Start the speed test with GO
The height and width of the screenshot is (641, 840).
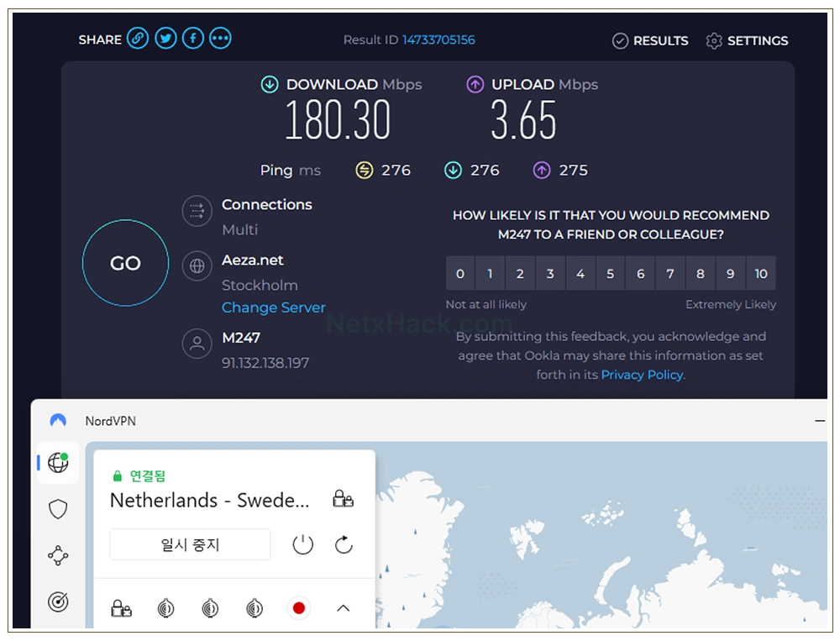(126, 263)
